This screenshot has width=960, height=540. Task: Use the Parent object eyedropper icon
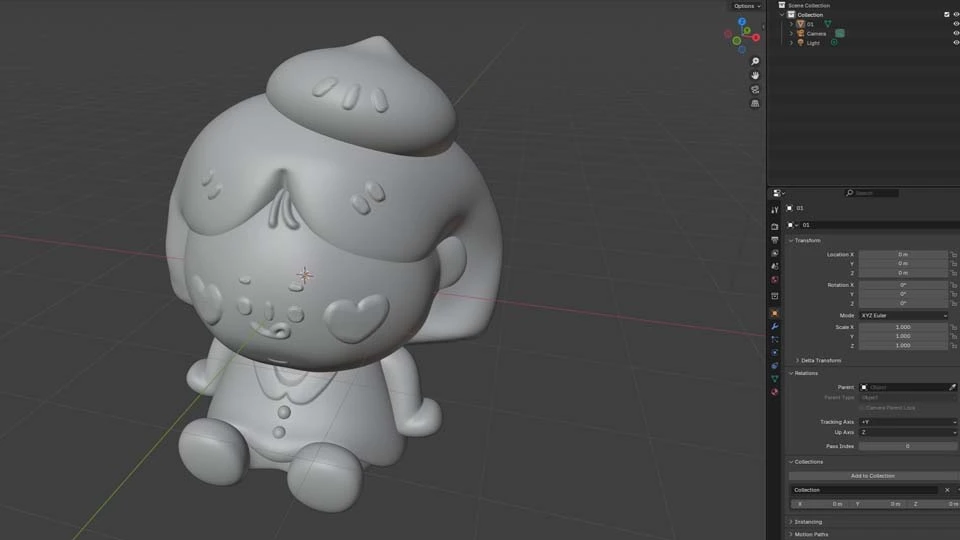(x=952, y=387)
